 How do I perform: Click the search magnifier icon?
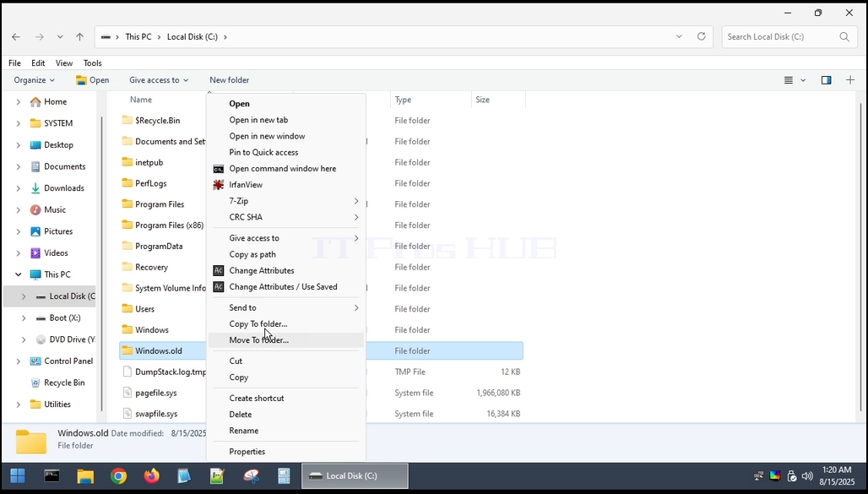pos(844,36)
